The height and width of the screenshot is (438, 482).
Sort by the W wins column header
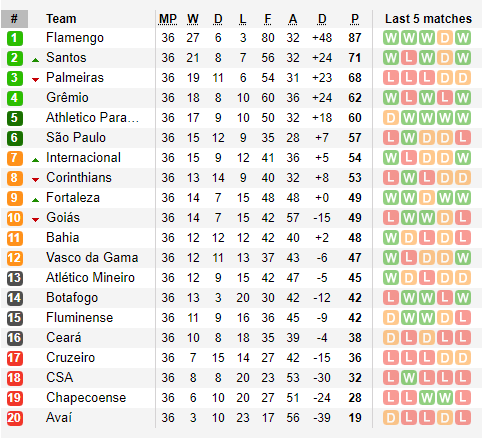tap(193, 19)
